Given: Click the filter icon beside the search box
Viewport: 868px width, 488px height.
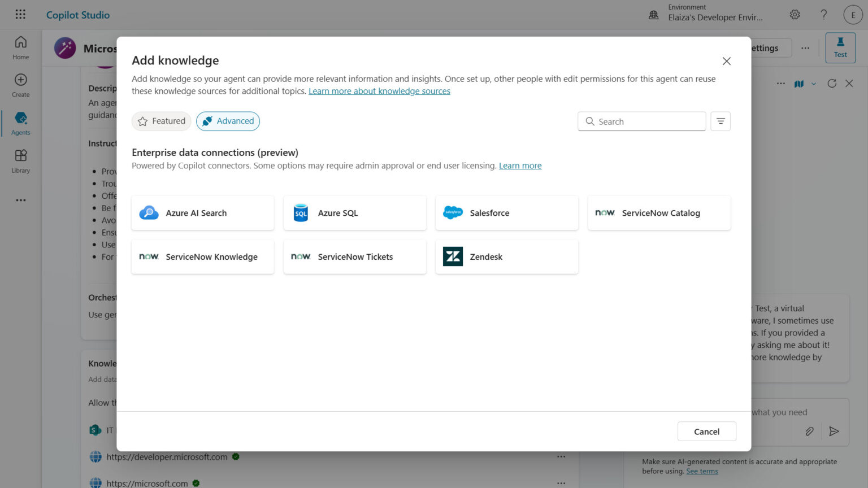Looking at the screenshot, I should pyautogui.click(x=720, y=121).
